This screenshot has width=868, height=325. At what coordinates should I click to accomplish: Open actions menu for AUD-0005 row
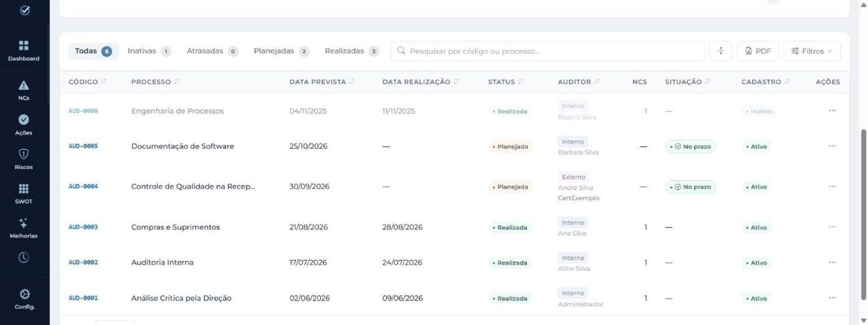pyautogui.click(x=832, y=146)
